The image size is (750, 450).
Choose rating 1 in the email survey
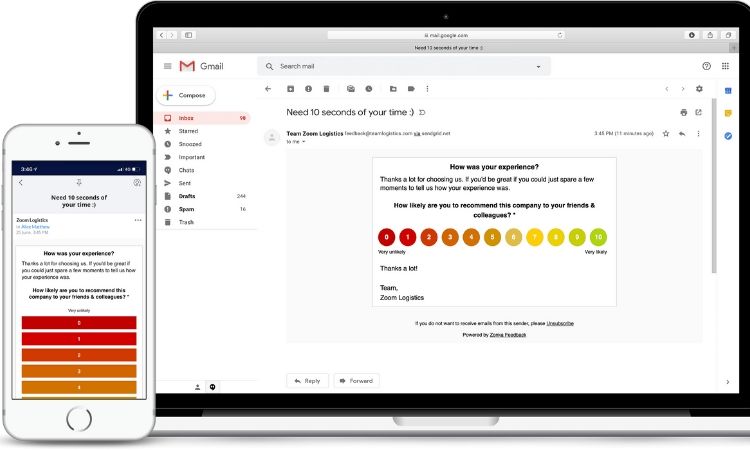[408, 237]
